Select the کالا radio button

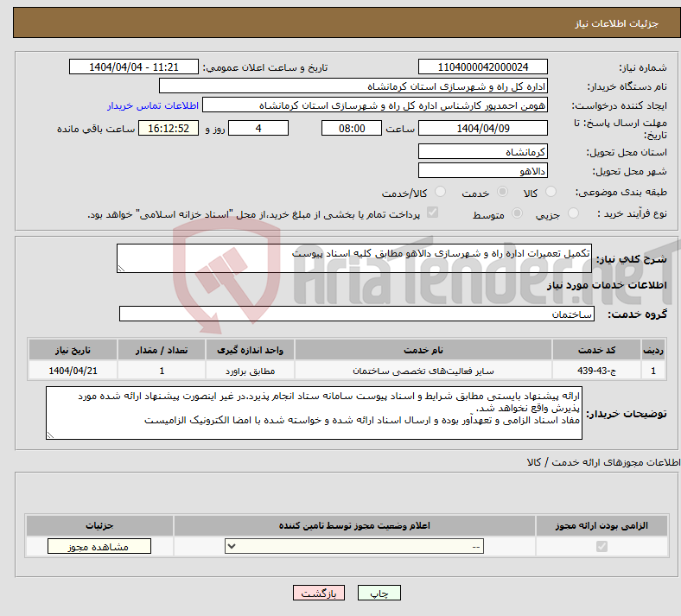[551, 192]
